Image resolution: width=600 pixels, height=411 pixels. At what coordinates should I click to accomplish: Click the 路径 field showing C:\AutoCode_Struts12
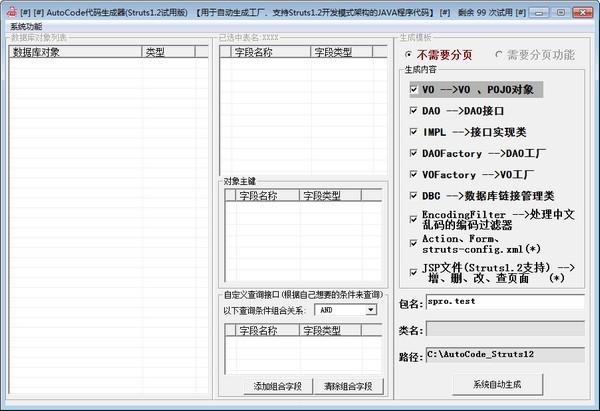click(x=505, y=355)
